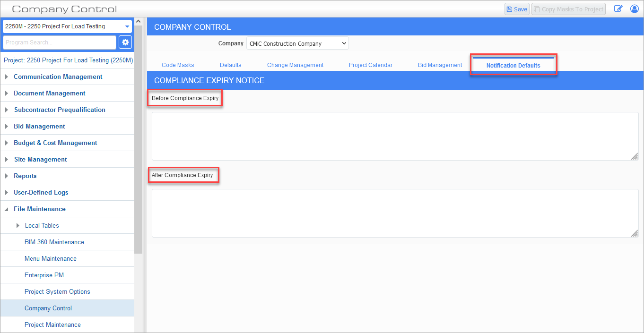644x333 pixels.
Task: Click the sidebar scrollbar up arrow
Action: [139, 21]
